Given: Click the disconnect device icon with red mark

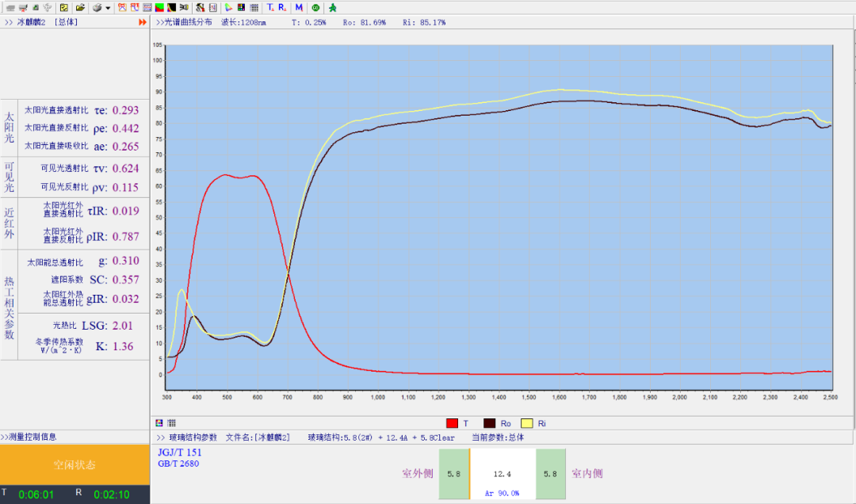Looking at the screenshot, I should [x=23, y=8].
